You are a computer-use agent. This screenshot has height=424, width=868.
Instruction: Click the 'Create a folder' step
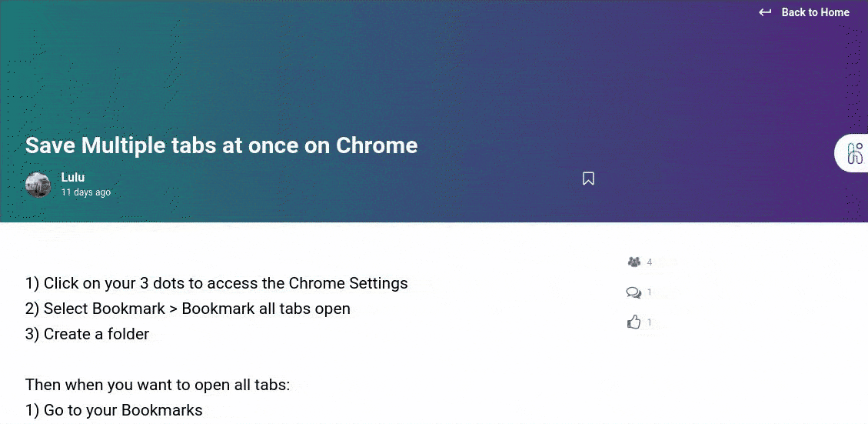[x=88, y=334]
